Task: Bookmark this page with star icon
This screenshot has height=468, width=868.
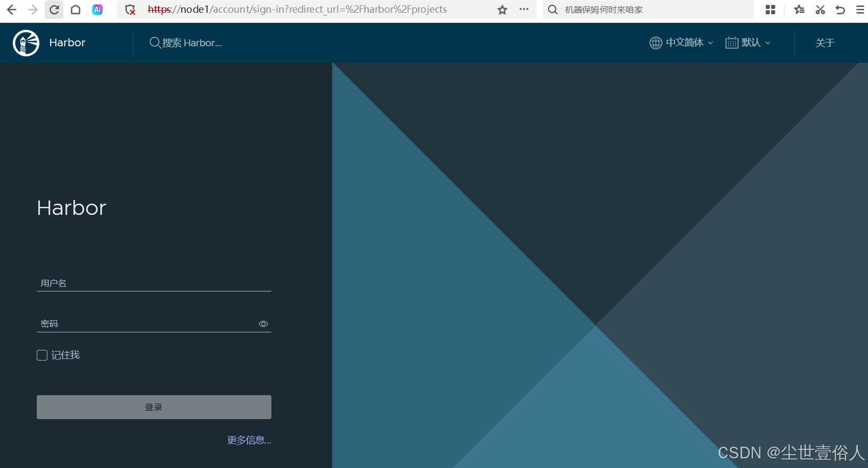Action: coord(502,10)
